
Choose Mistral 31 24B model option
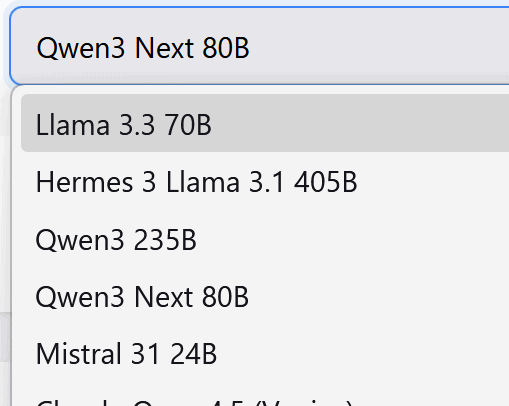[x=265, y=354]
